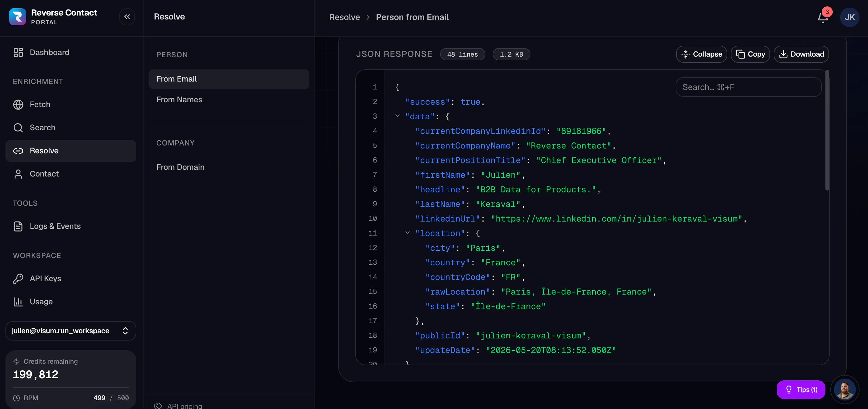
Task: Click the "country": "France" line value
Action: pyautogui.click(x=500, y=263)
